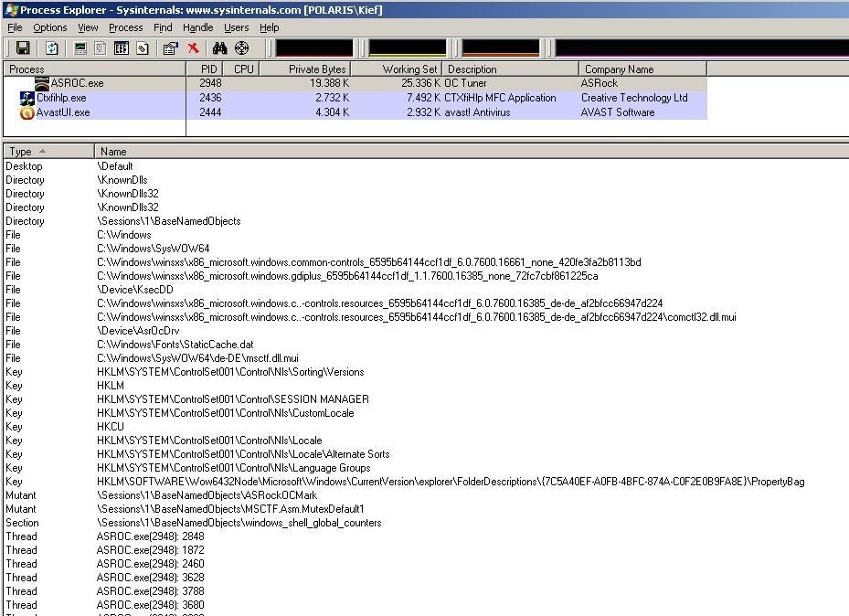Sort by the CPU column header

[x=241, y=69]
